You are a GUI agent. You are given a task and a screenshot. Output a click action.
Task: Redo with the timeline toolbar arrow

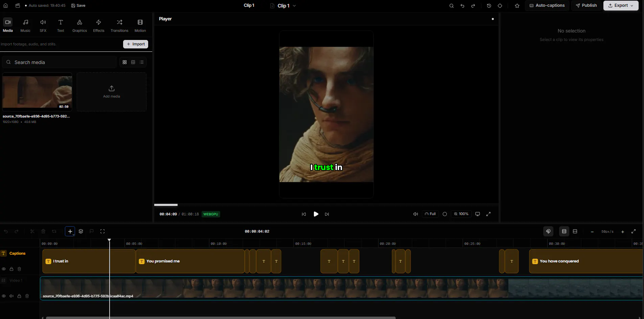(17, 231)
